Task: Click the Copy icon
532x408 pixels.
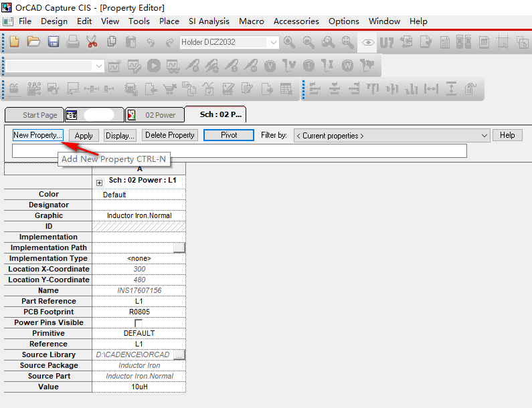Action: [x=112, y=42]
